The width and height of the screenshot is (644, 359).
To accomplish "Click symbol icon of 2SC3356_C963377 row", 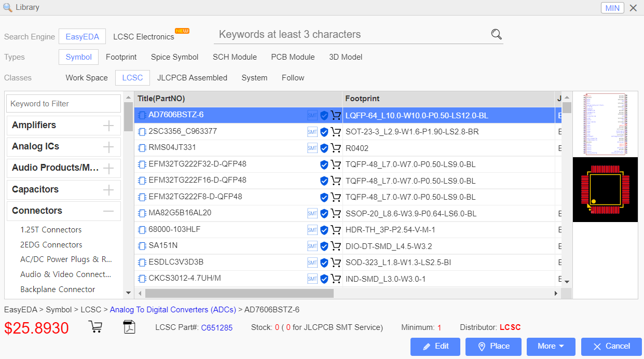I will coord(142,132).
